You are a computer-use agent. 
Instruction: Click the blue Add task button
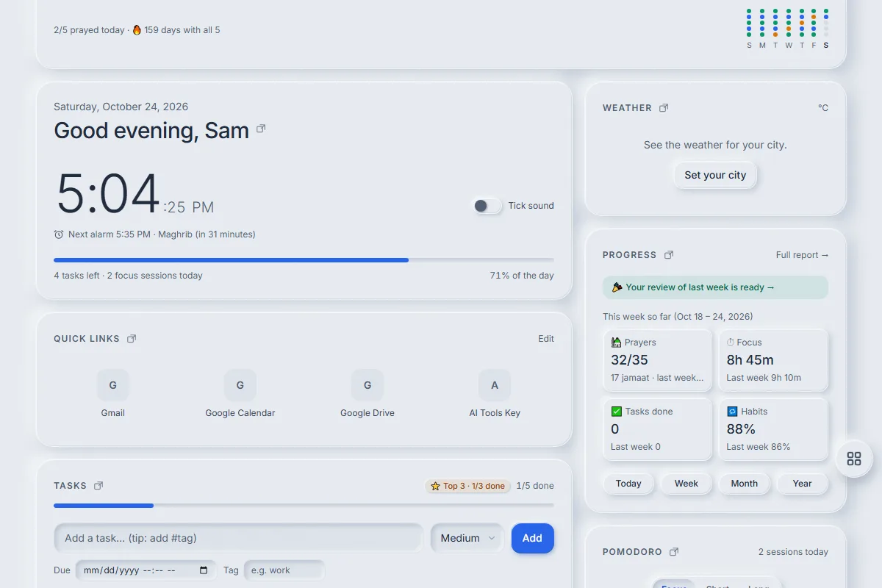(532, 538)
